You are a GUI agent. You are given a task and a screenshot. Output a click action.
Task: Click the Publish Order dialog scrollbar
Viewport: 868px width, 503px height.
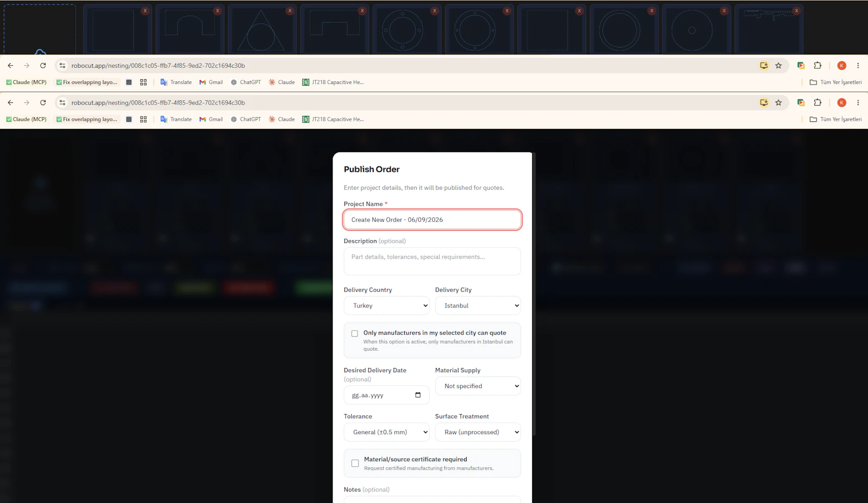[534, 294]
